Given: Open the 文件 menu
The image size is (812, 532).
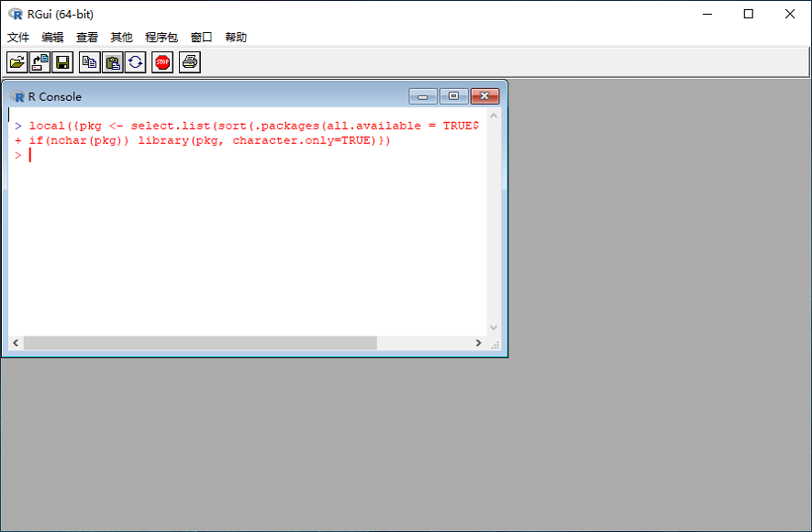Looking at the screenshot, I should 18,38.
